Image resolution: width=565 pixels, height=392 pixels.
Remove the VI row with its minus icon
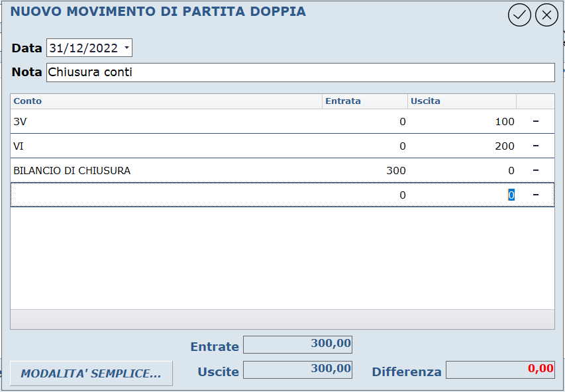pyautogui.click(x=535, y=146)
